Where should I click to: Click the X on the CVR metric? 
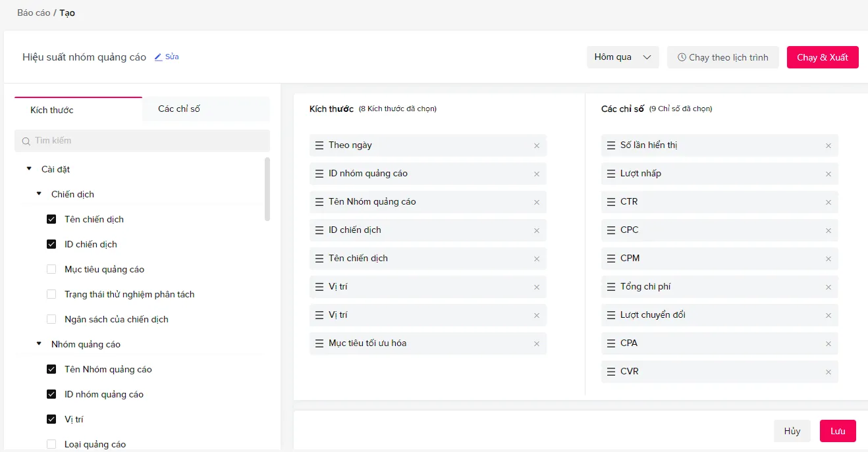pyautogui.click(x=828, y=372)
